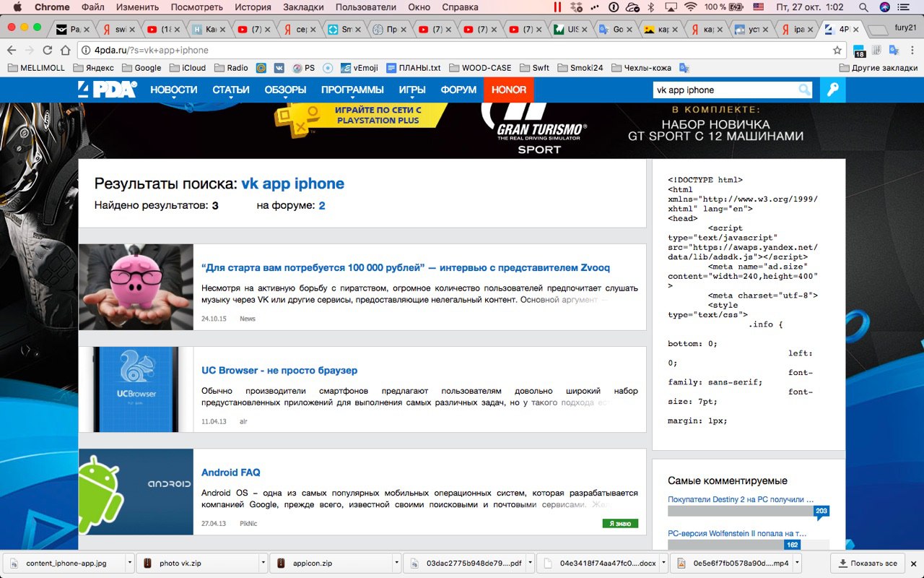The width and height of the screenshot is (924, 578).
Task: Open dropdown for content_iphone-app.jpg download
Action: (x=129, y=563)
